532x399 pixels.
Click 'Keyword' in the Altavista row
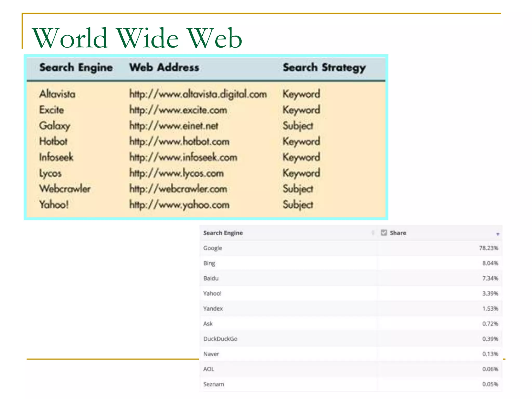[302, 94]
